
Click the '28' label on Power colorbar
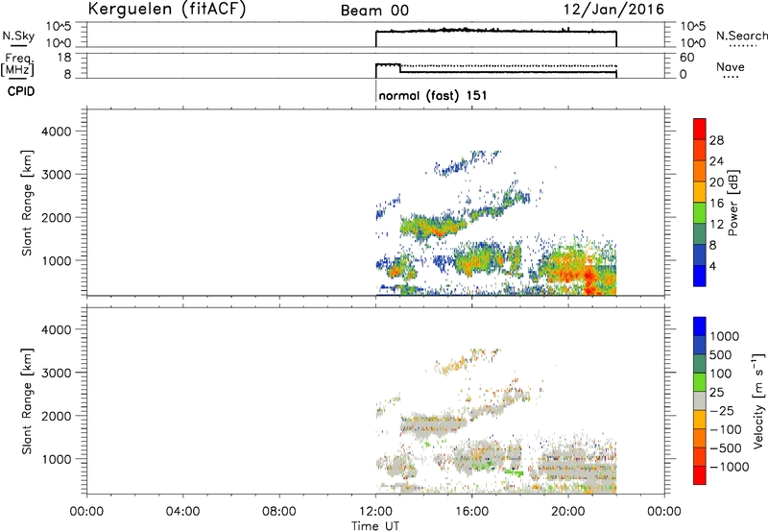click(x=716, y=140)
